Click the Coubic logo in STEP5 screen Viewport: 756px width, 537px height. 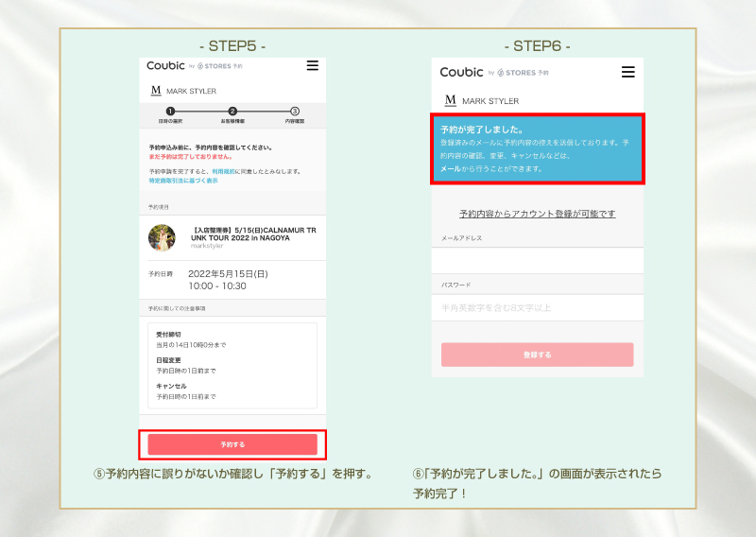(166, 66)
